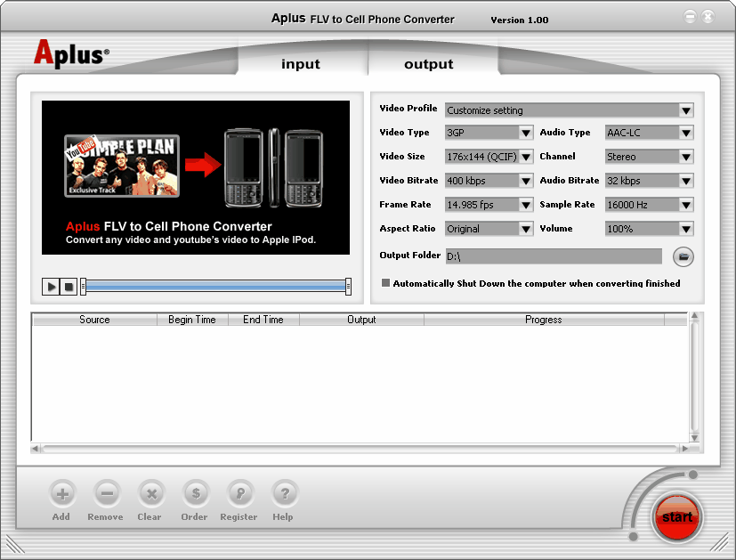Open the Order purchase icon

click(x=195, y=493)
